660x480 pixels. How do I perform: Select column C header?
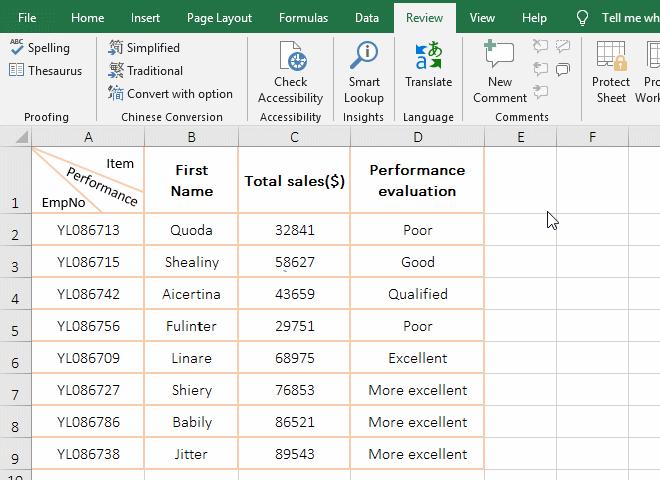click(x=294, y=137)
